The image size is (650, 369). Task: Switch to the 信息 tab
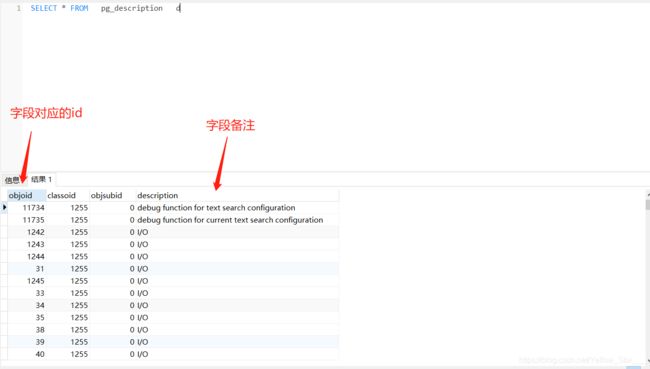[x=12, y=180]
